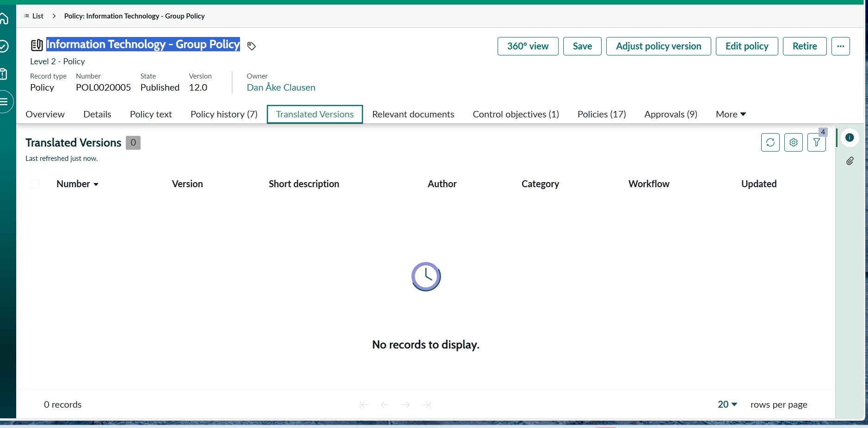
Task: Open the filter funnel icon
Action: tap(816, 142)
